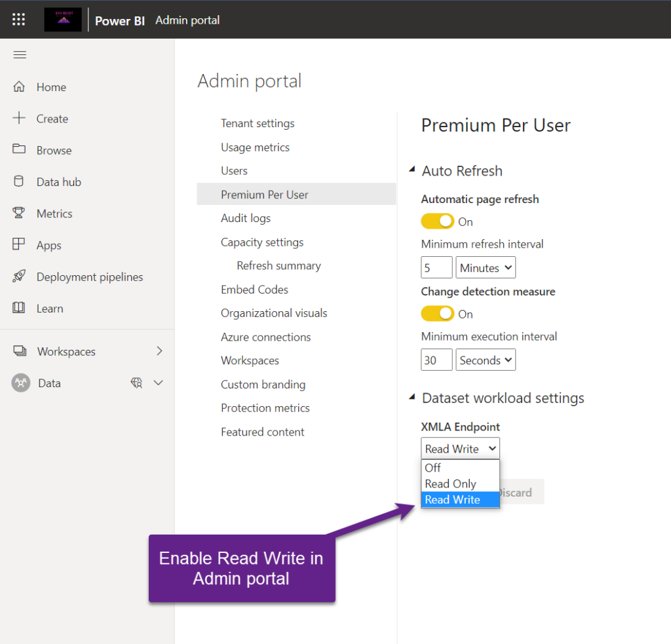Collapse the Auto Refresh section

pos(412,170)
